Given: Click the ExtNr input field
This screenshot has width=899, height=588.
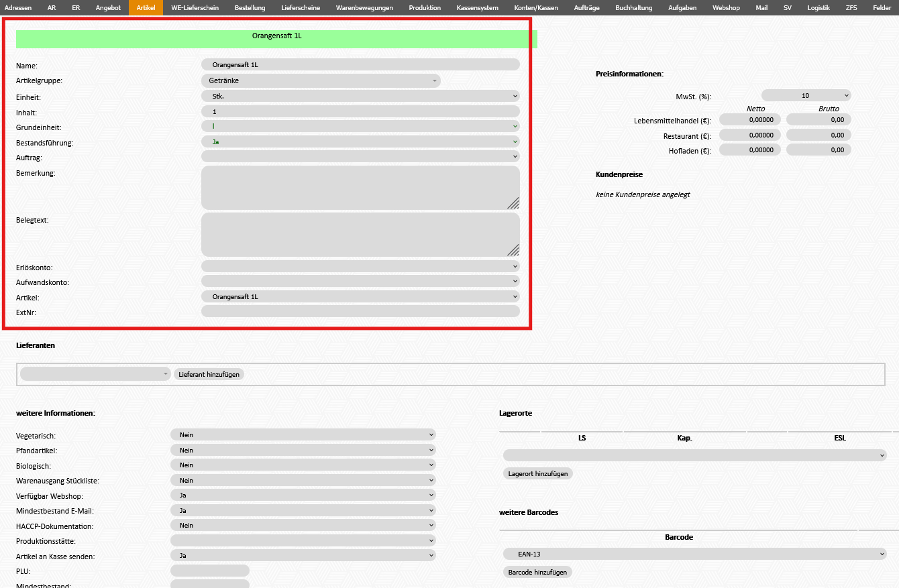Looking at the screenshot, I should tap(360, 311).
